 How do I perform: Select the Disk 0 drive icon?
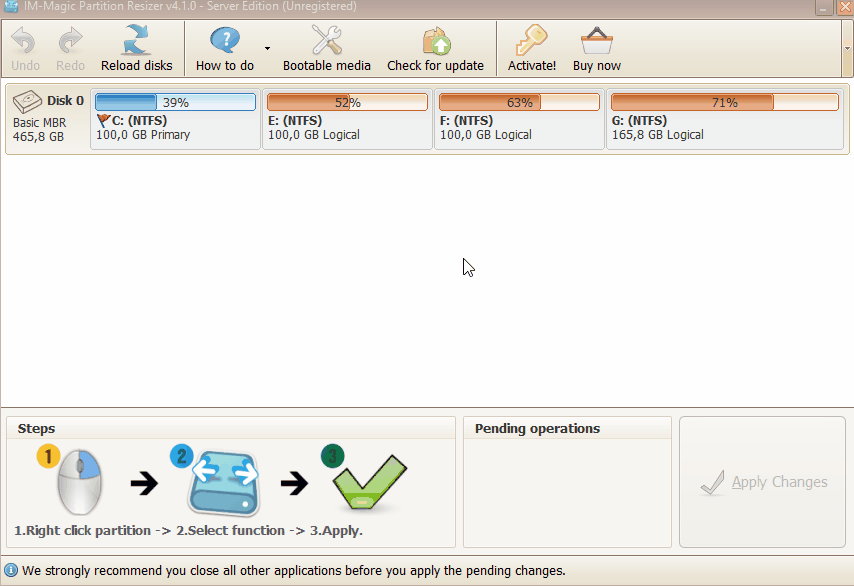click(27, 102)
